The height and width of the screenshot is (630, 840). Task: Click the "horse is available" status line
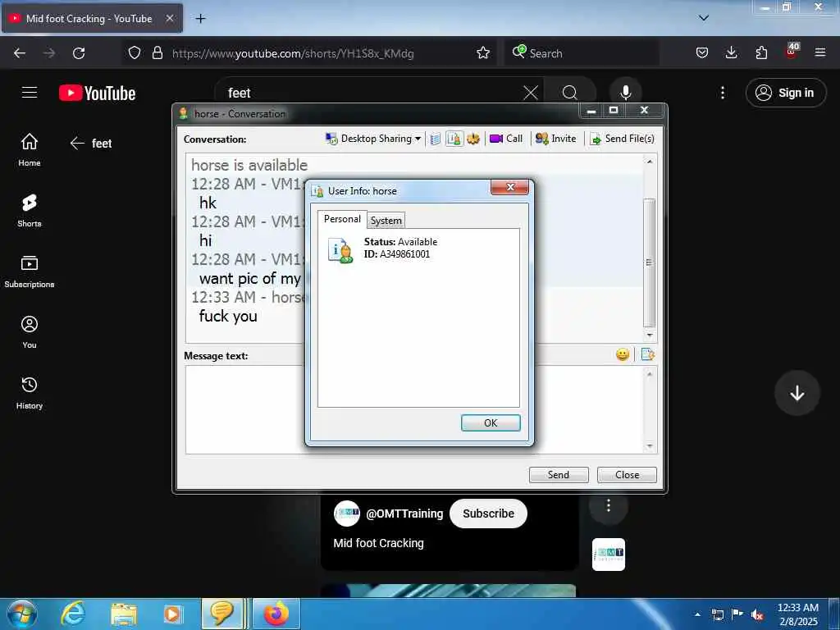249,165
